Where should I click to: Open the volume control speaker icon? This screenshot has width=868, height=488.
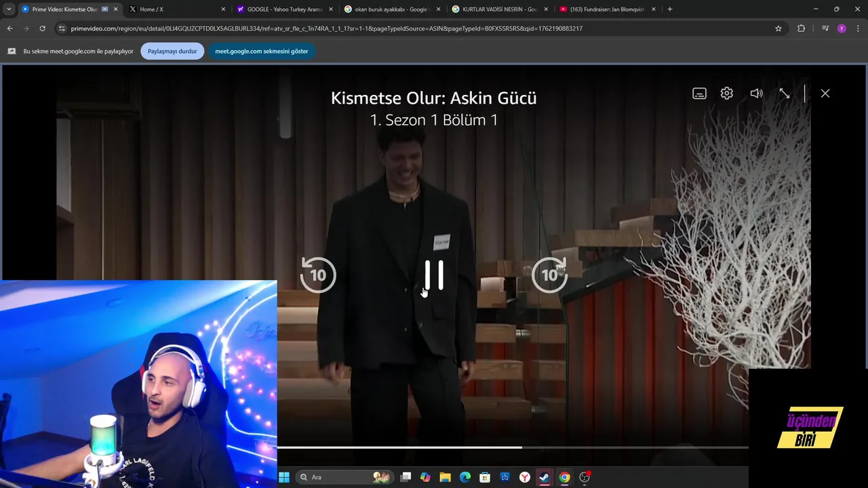(756, 94)
